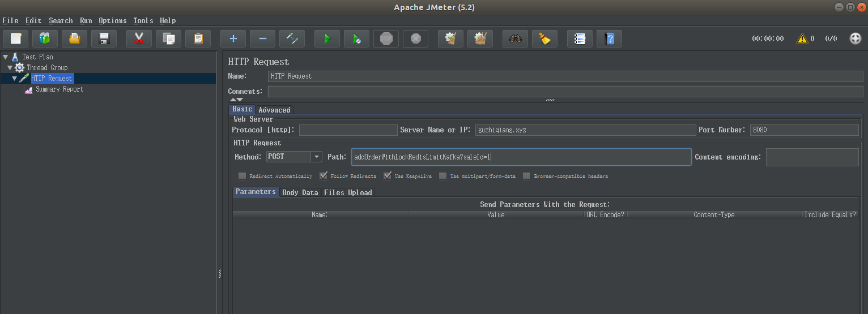The height and width of the screenshot is (314, 868).
Task: Click the Content encoding field
Action: coord(812,157)
